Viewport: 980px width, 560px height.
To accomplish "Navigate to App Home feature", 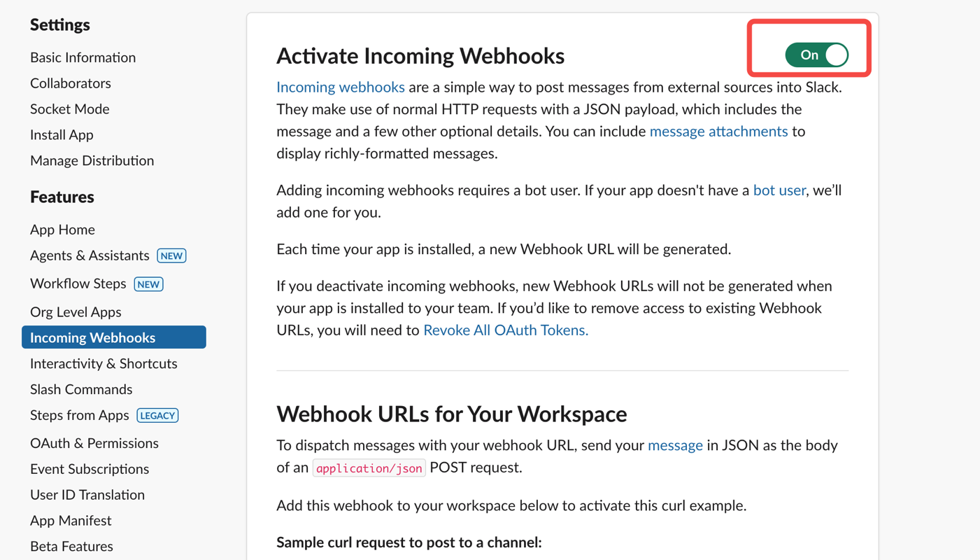I will pyautogui.click(x=62, y=230).
